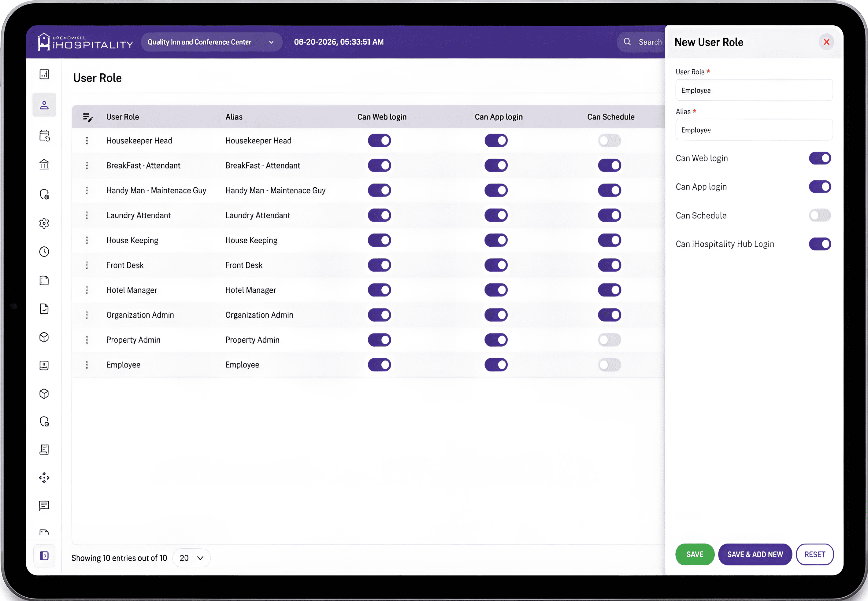The height and width of the screenshot is (601, 868).
Task: Click the Reset button
Action: (x=815, y=554)
